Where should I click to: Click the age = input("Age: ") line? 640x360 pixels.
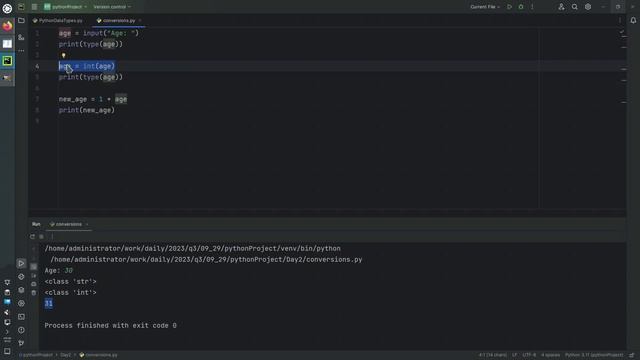point(98,33)
